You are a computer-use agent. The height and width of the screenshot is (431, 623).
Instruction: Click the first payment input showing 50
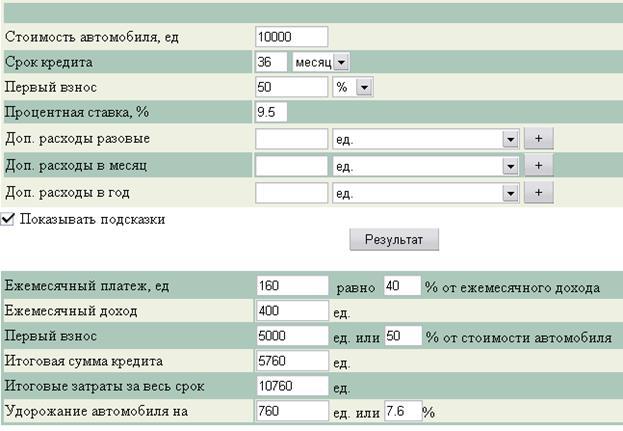(x=291, y=88)
